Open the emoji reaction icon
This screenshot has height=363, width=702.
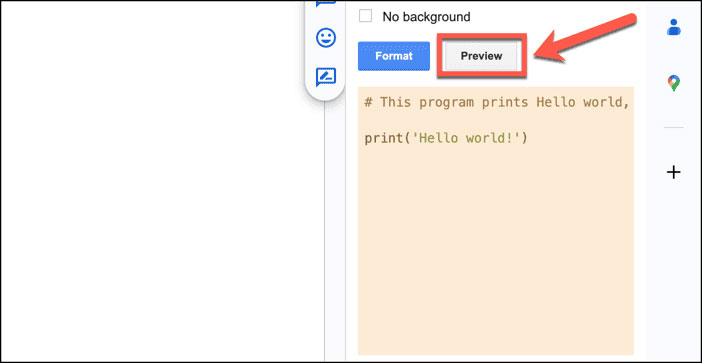tap(325, 38)
